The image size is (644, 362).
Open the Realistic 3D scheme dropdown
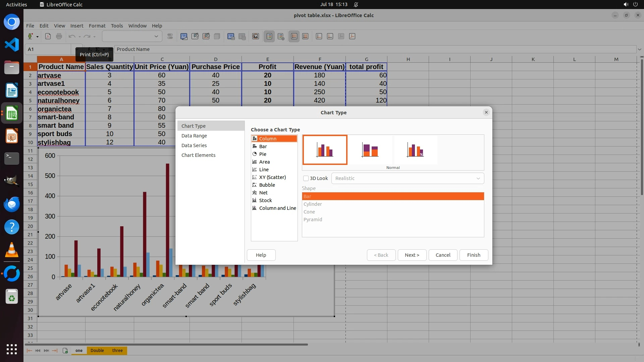(x=408, y=178)
